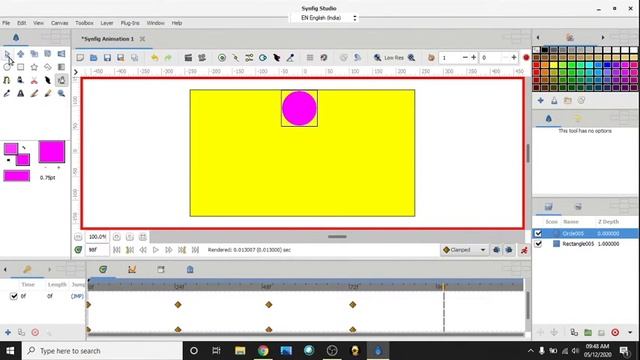640x360 pixels.
Task: Click the Save file toolbar icon
Action: pyautogui.click(x=107, y=58)
